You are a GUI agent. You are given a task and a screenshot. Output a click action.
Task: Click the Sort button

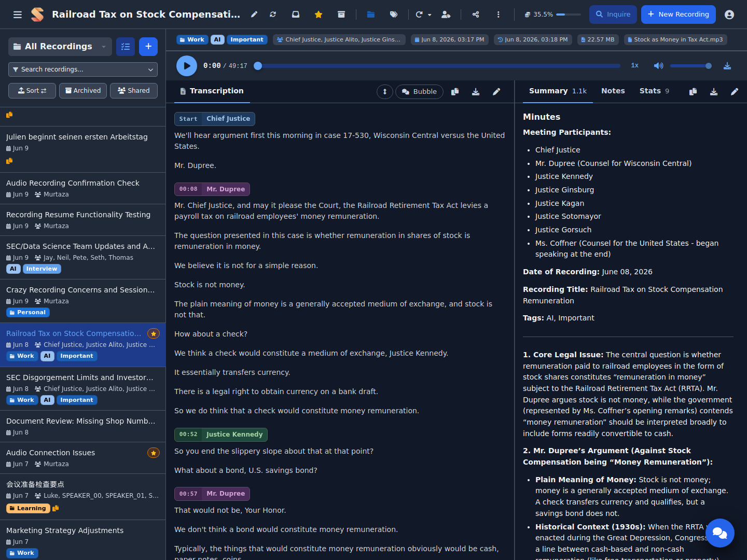click(32, 91)
